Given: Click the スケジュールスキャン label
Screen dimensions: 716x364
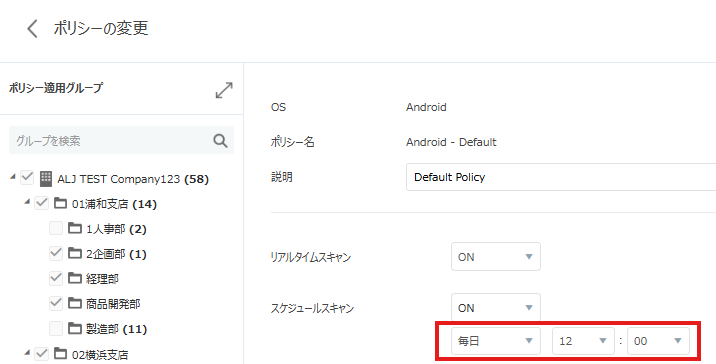Looking at the screenshot, I should [312, 308].
